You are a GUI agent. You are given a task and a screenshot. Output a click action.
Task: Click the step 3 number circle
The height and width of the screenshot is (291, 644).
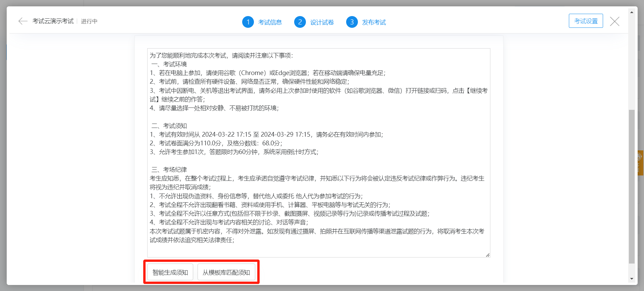point(352,22)
